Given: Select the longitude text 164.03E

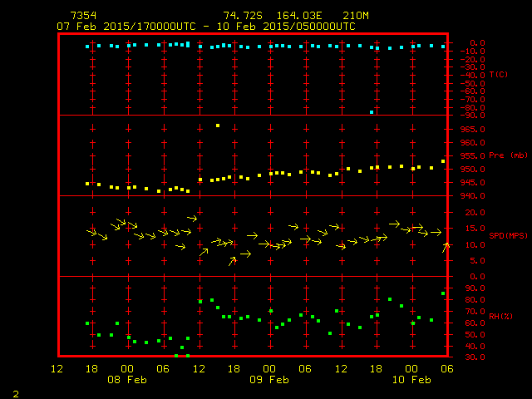Looking at the screenshot, I should (x=299, y=16).
